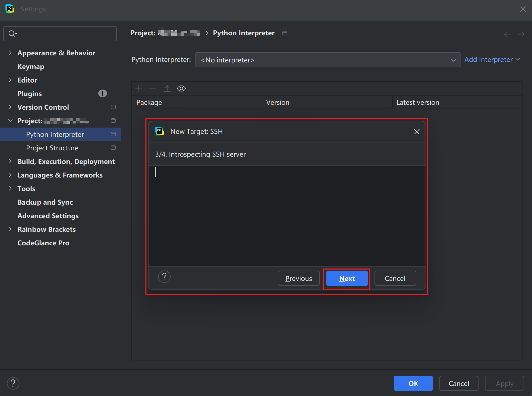Viewport: 532px width, 396px height.
Task: Open the Python Interpreter dropdown
Action: coord(328,60)
